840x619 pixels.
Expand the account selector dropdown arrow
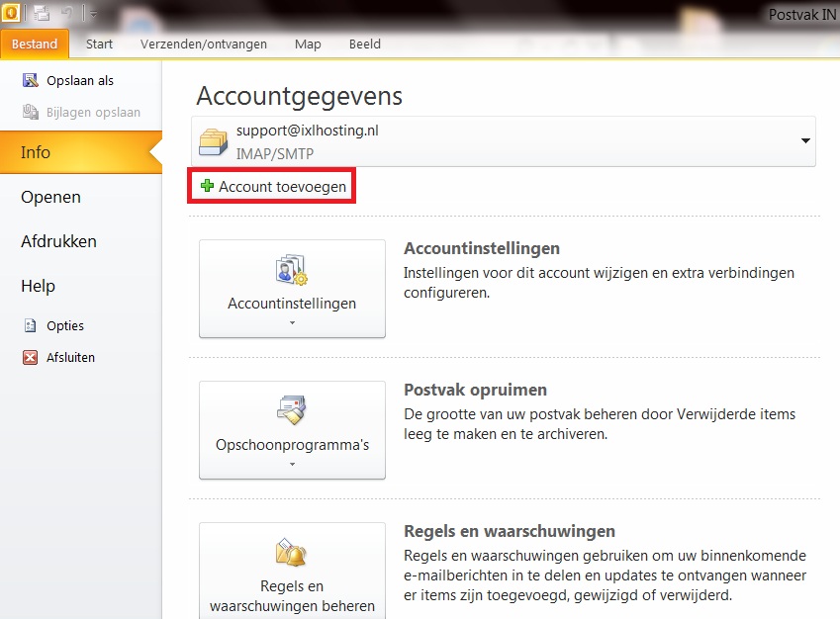pyautogui.click(x=805, y=140)
